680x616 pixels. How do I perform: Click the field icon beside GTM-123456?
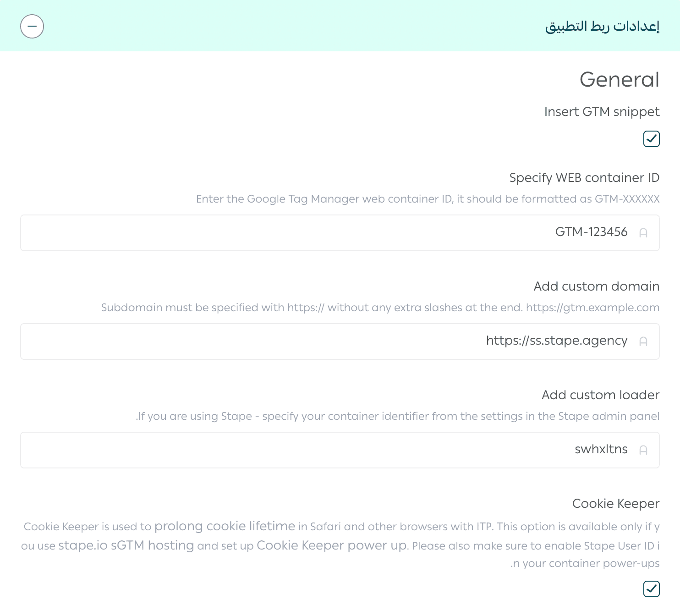coord(643,233)
